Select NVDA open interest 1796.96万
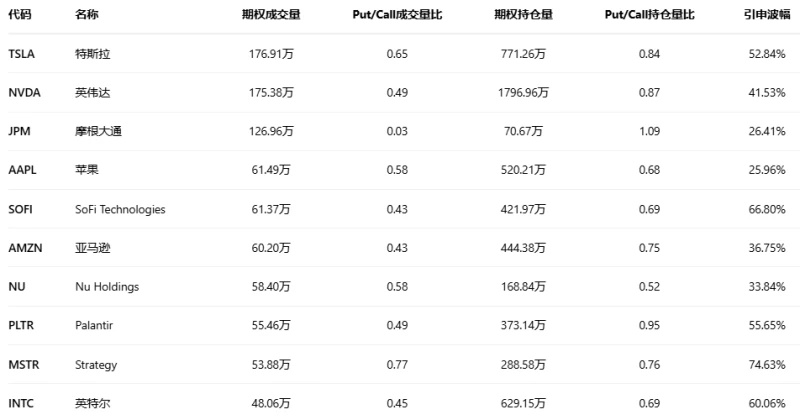800x420 pixels. [523, 92]
